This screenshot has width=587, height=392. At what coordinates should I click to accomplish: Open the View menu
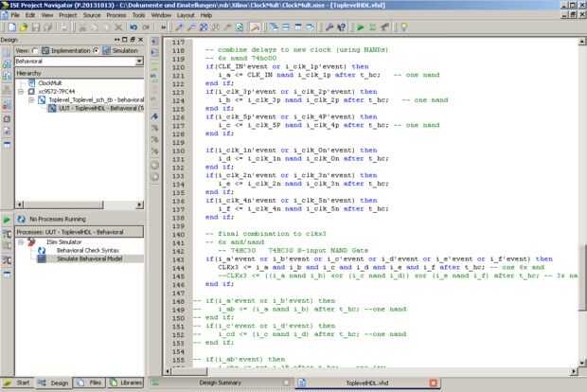(46, 15)
